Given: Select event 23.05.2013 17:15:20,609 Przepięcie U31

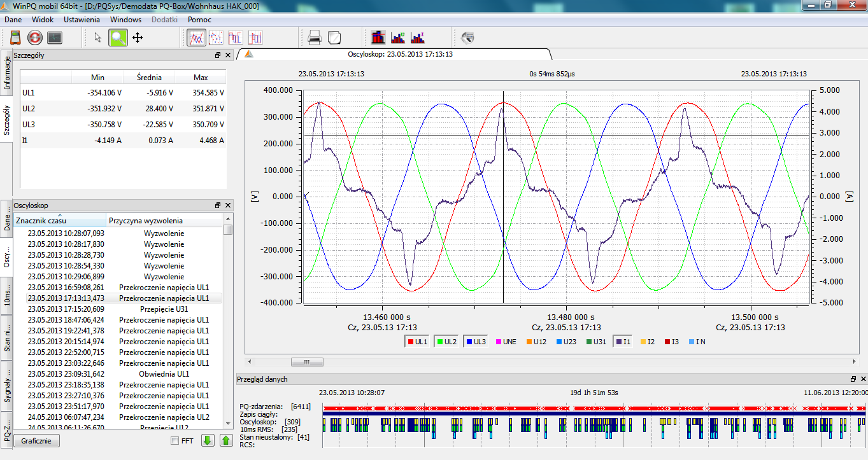Looking at the screenshot, I should click(x=118, y=309).
